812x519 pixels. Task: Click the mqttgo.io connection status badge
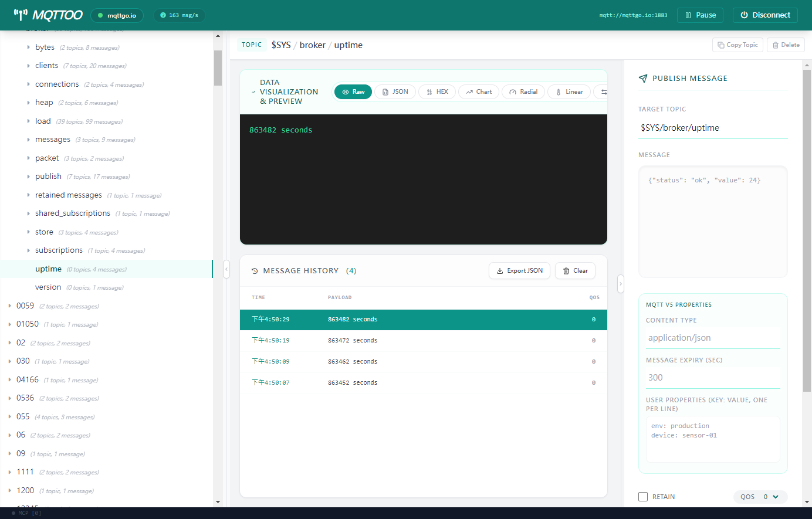point(117,15)
